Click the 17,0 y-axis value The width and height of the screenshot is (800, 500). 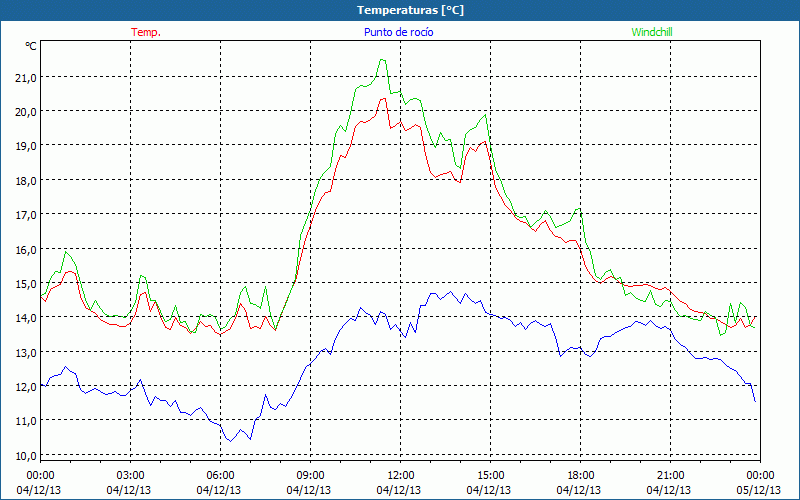click(x=27, y=215)
